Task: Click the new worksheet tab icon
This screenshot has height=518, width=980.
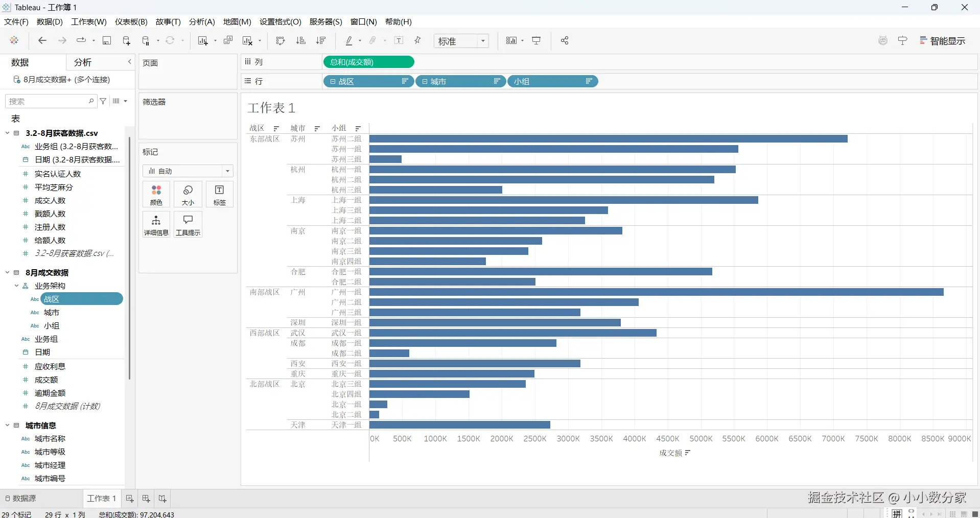Action: tap(130, 499)
